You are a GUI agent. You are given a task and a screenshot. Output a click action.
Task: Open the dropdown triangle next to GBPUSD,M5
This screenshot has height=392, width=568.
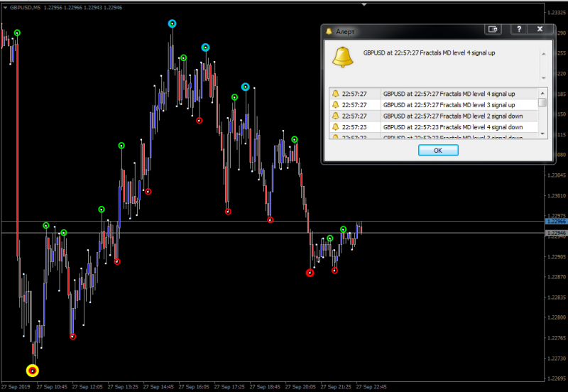(5, 8)
